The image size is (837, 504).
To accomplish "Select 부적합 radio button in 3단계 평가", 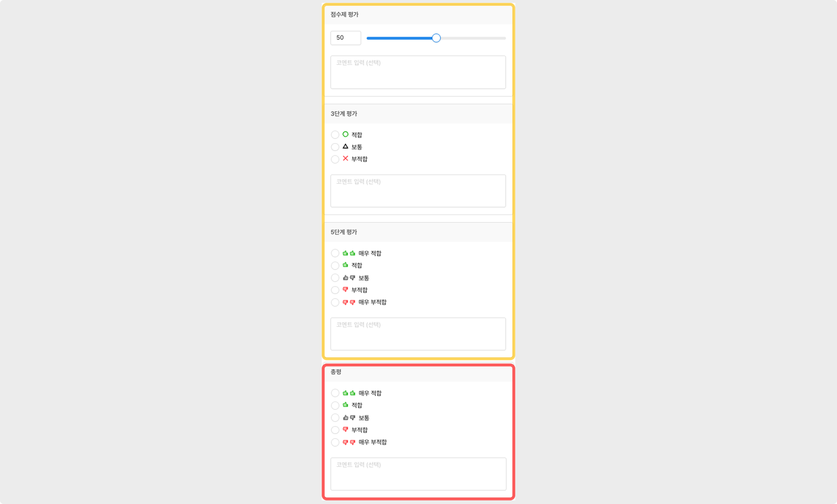I will pyautogui.click(x=335, y=159).
